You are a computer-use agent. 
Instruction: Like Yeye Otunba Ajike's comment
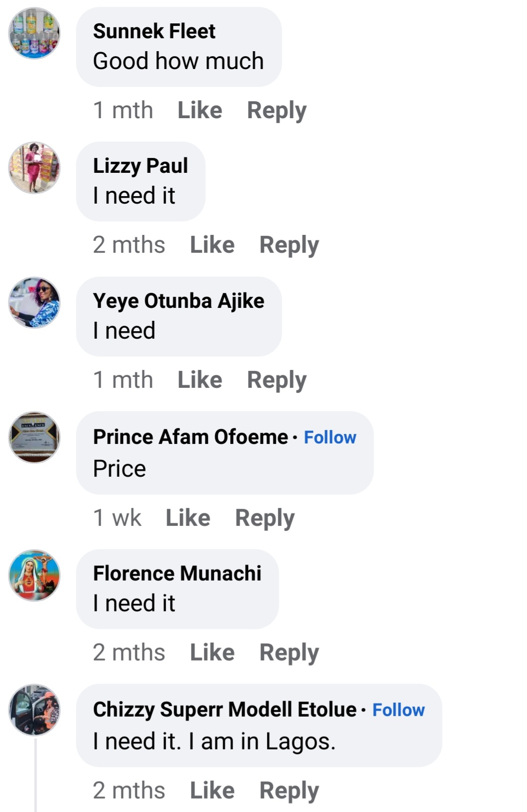[199, 380]
